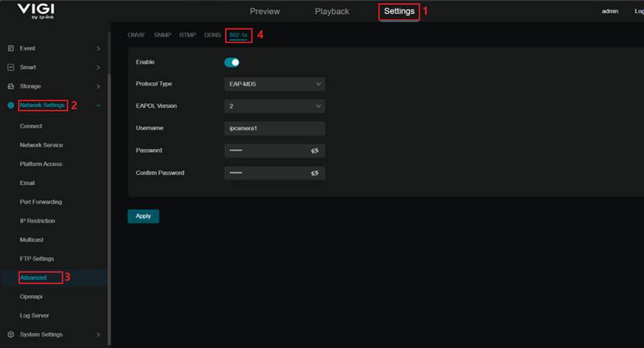Click the Event sidebar icon
Screen dimensions: 644x348
tap(11, 48)
